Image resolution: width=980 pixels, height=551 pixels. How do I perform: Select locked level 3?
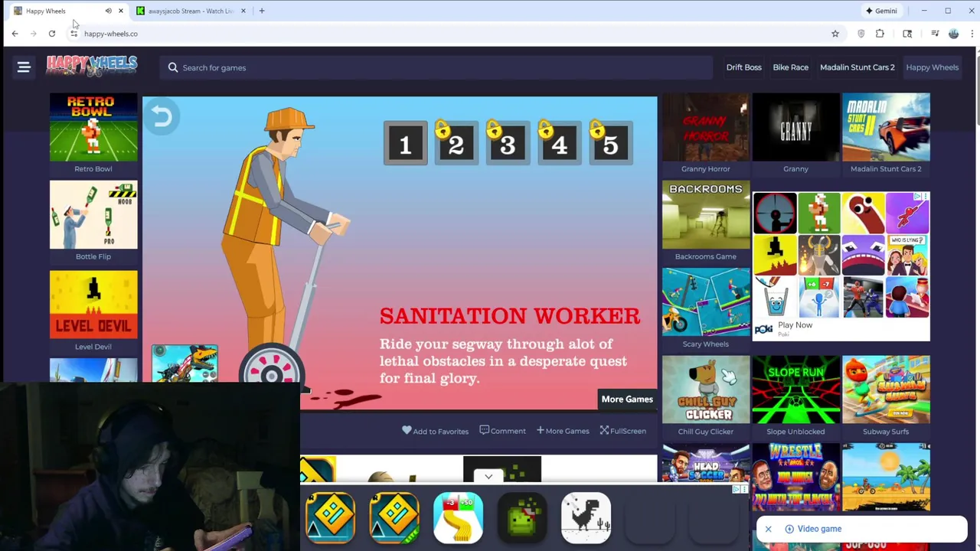[508, 143]
